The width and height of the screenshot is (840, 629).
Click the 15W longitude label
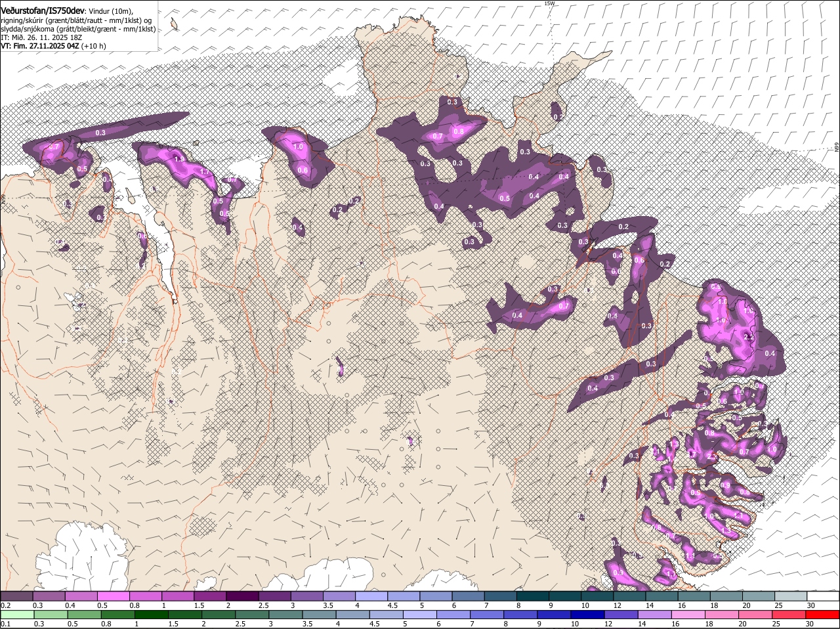(549, 3)
